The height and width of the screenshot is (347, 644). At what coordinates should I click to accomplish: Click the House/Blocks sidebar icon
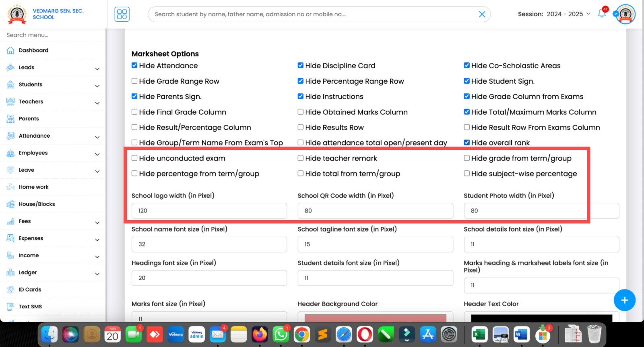click(x=10, y=204)
